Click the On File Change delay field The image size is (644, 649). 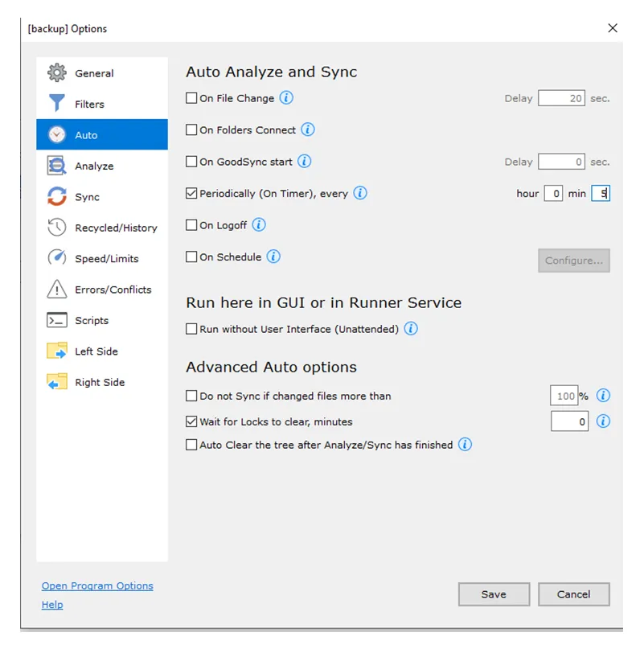point(561,98)
